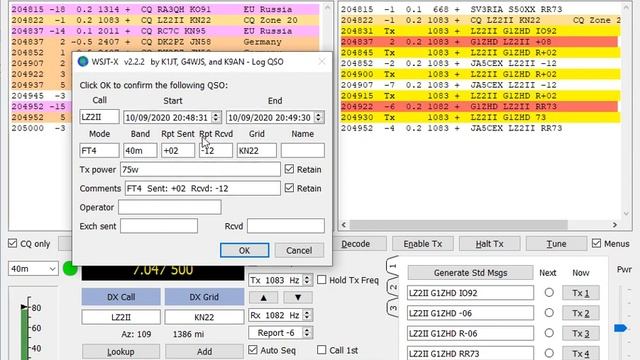
Task: Adjust the End date-time spinner
Action: coord(319,117)
